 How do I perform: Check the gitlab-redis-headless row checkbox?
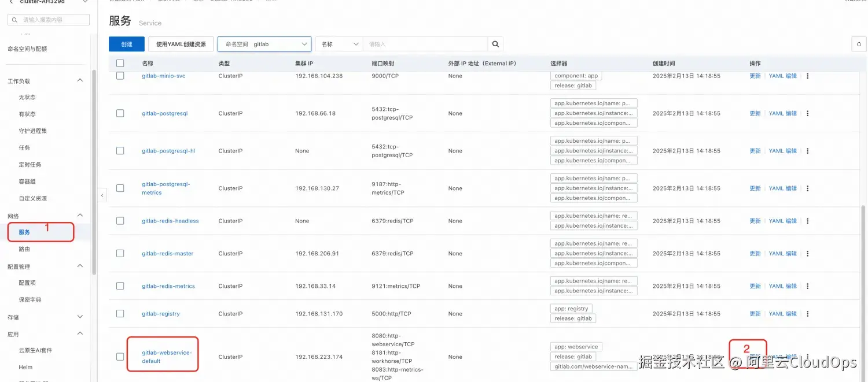tap(120, 221)
